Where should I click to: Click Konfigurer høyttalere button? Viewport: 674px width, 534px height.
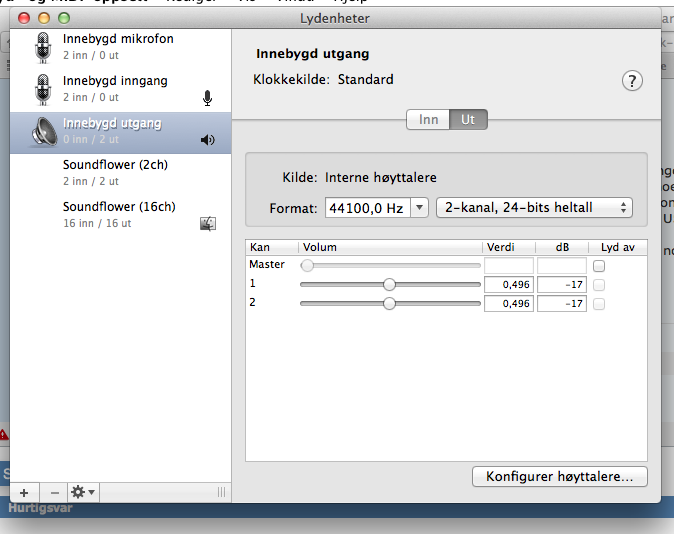560,476
